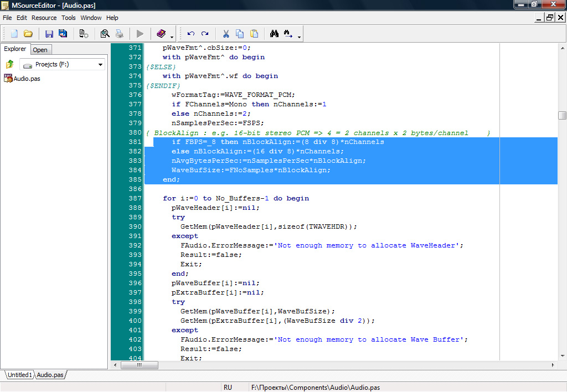
Task: Cut the highlighted code block
Action: pyautogui.click(x=225, y=34)
